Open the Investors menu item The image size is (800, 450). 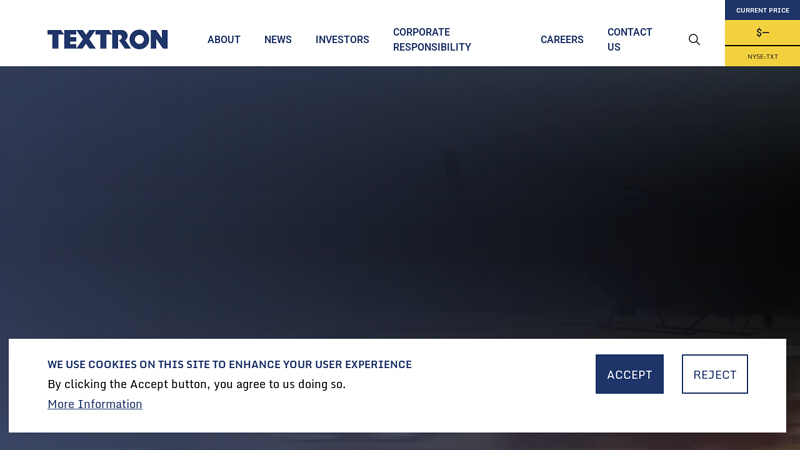(342, 40)
